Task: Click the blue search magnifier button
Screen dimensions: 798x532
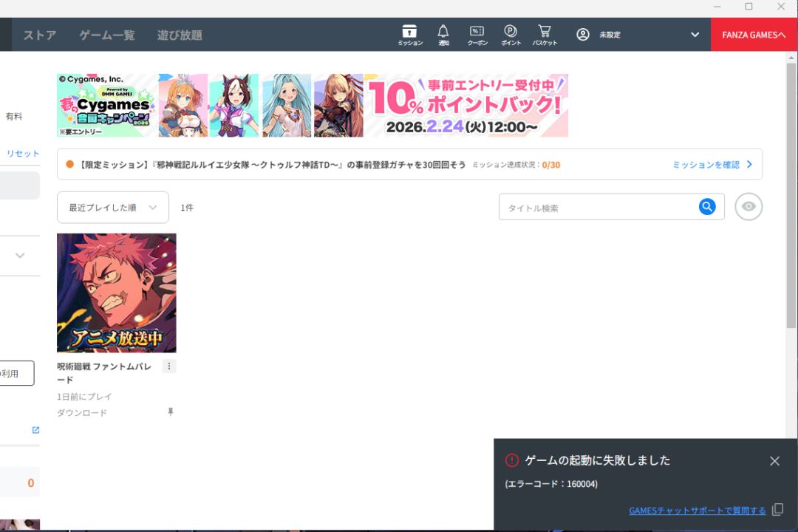Action: tap(707, 207)
